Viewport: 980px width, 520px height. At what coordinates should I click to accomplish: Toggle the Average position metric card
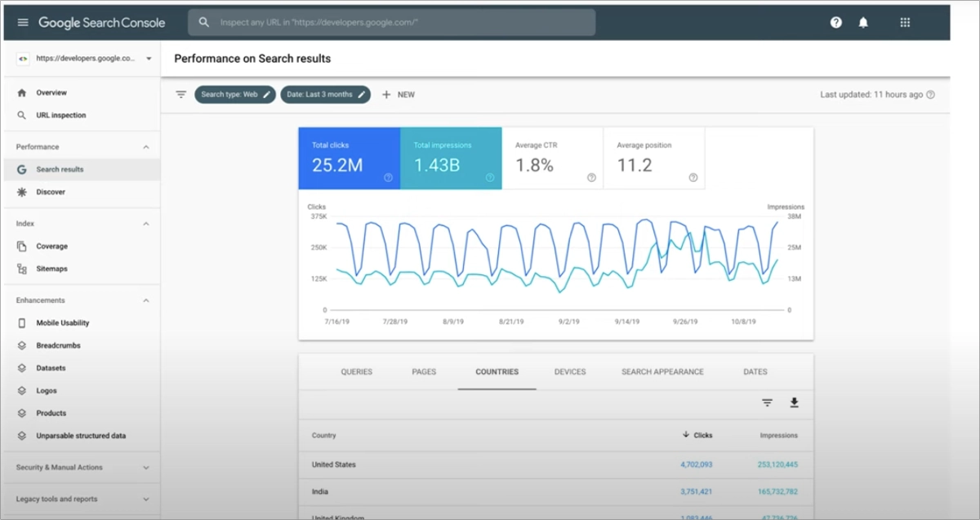654,158
